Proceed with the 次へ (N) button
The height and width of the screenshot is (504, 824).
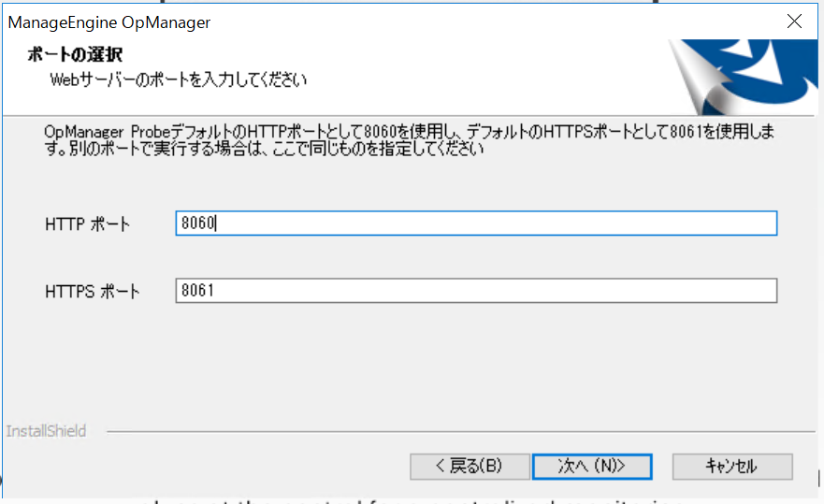click(x=592, y=467)
